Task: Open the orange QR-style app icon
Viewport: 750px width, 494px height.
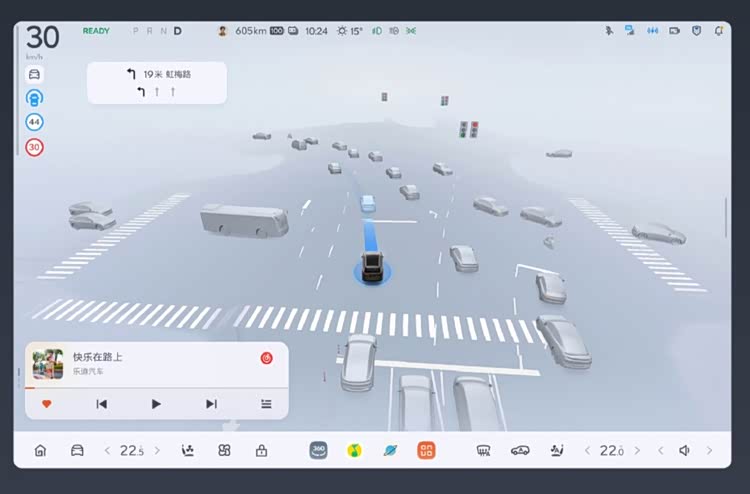Action: coord(426,450)
